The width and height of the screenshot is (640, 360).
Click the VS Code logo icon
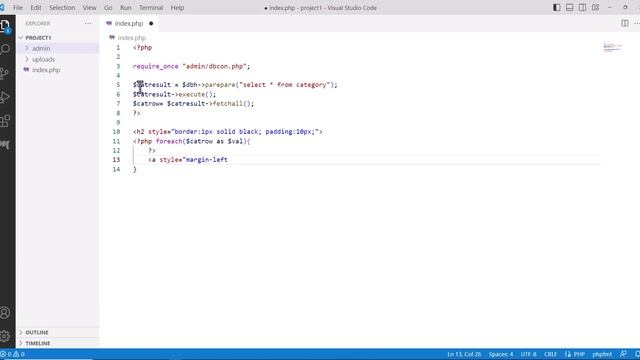coord(2,7)
